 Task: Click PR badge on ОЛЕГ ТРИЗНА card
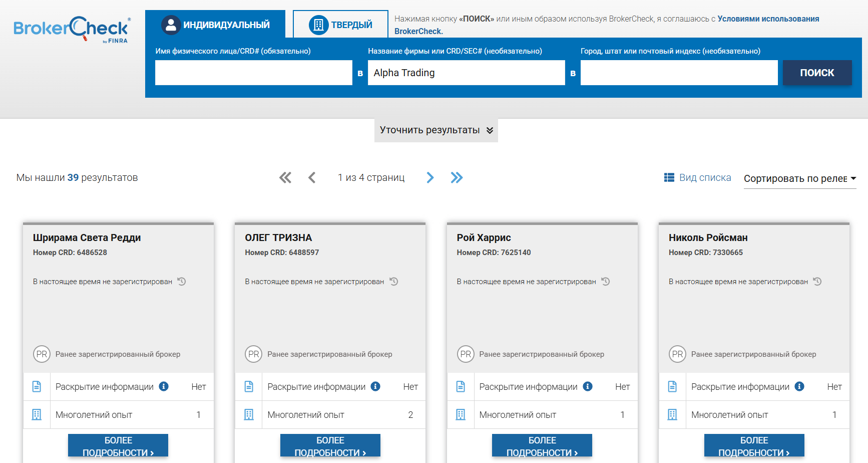click(254, 354)
